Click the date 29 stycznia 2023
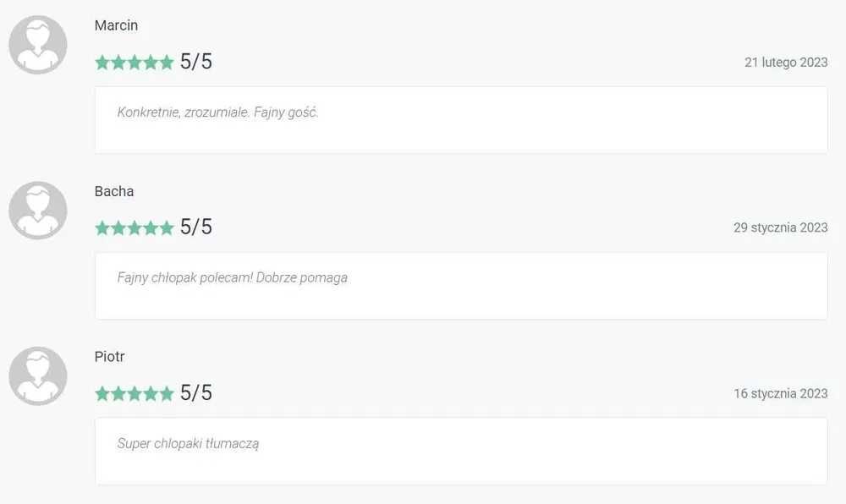 point(780,227)
